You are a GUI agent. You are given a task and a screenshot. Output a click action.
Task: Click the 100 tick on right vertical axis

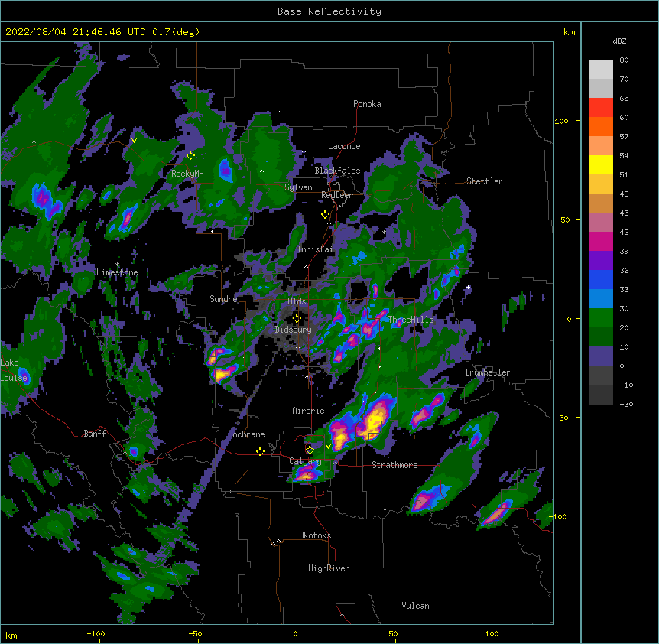coord(561,122)
